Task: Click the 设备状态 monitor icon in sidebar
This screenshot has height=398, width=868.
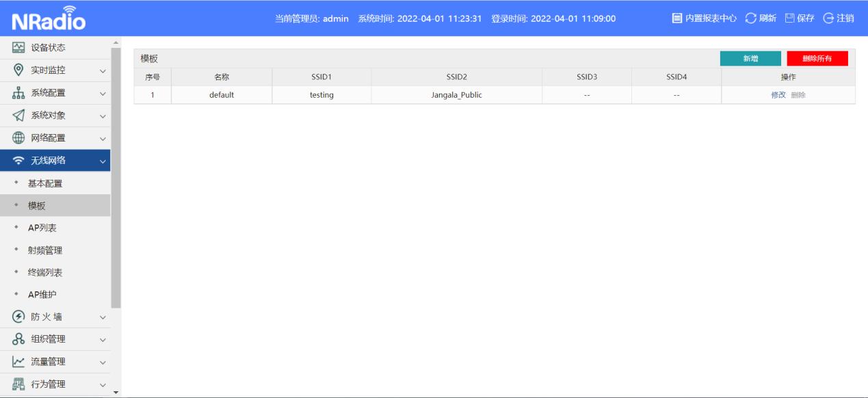Action: [19, 48]
